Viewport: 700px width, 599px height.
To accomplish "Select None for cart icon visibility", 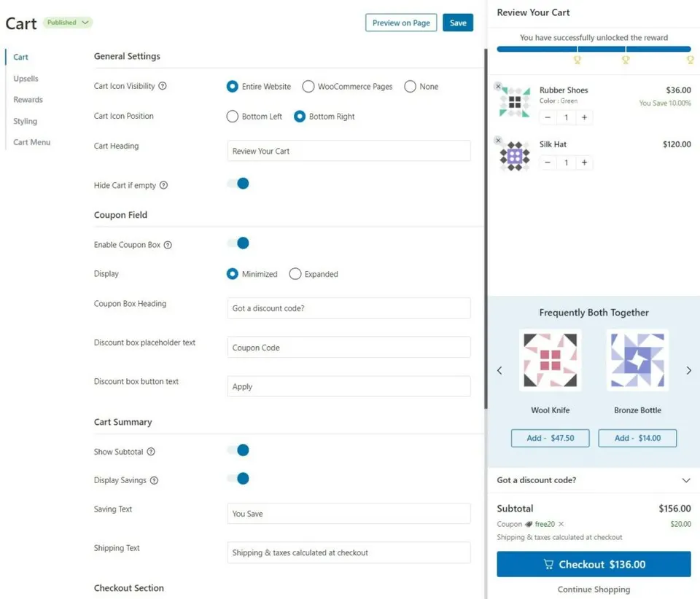I will [x=410, y=87].
